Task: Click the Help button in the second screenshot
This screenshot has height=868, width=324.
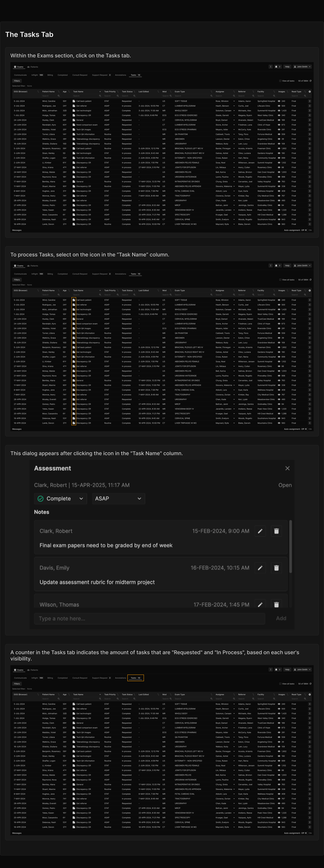Action: [x=287, y=265]
